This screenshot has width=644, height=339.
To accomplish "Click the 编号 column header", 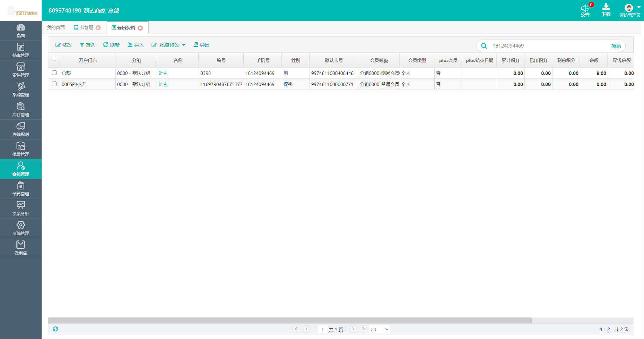I will (221, 60).
